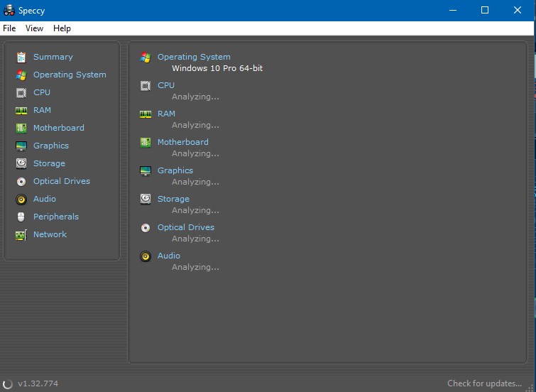Click Analyzing... text under Optical Drives

coord(195,239)
